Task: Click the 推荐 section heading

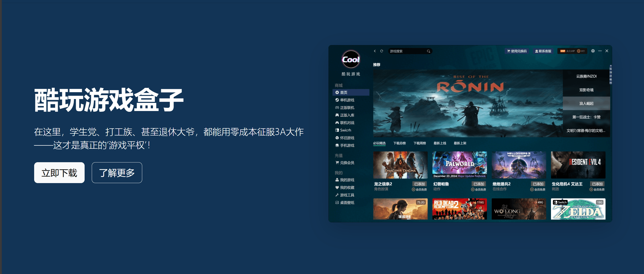Action: tap(377, 65)
